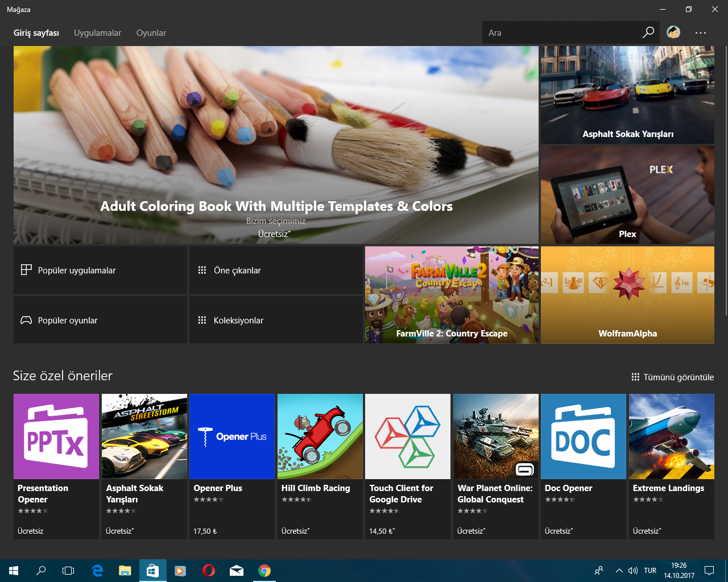Open Task View on taskbar
728x582 pixels.
68,571
